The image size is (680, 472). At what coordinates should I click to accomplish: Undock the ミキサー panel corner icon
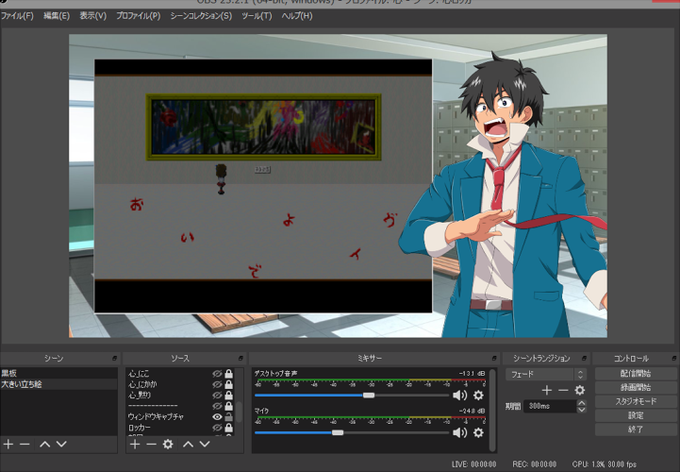494,358
